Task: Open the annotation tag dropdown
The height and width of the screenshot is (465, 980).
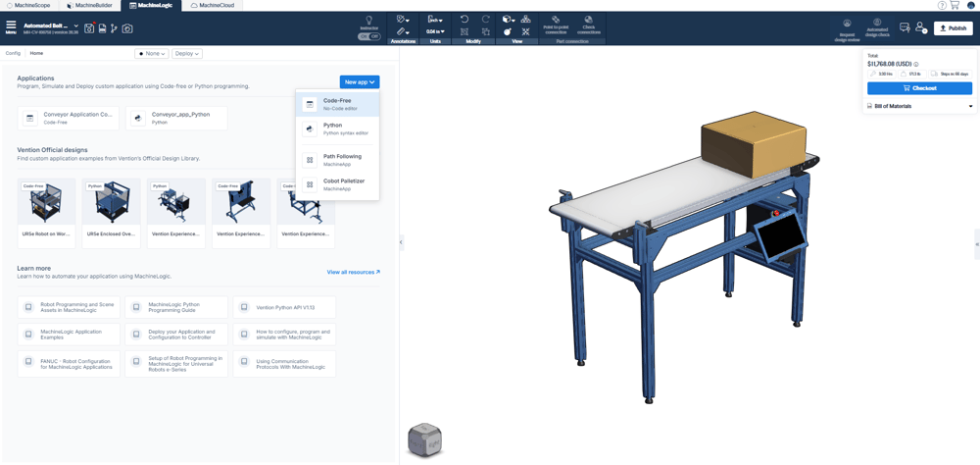Action: (403, 20)
